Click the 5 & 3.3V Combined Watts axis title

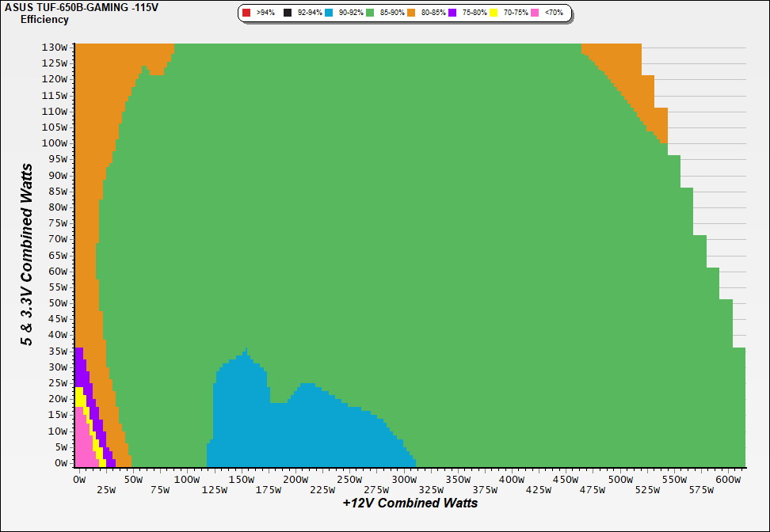coord(27,255)
